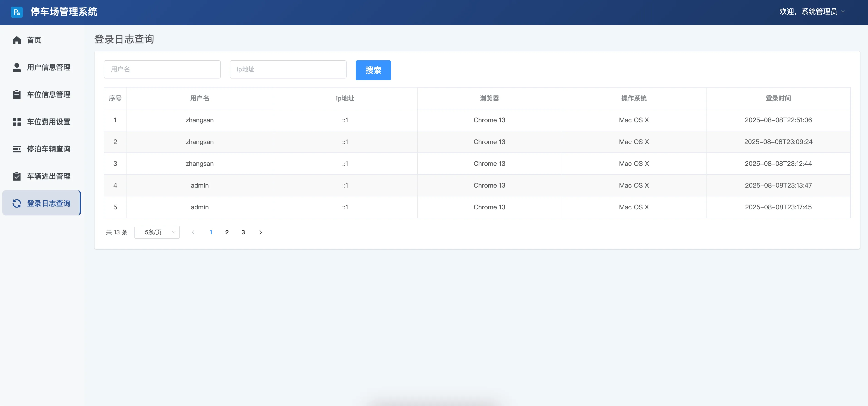868x406 pixels.
Task: Click the home icon beside 首页
Action: tap(17, 40)
